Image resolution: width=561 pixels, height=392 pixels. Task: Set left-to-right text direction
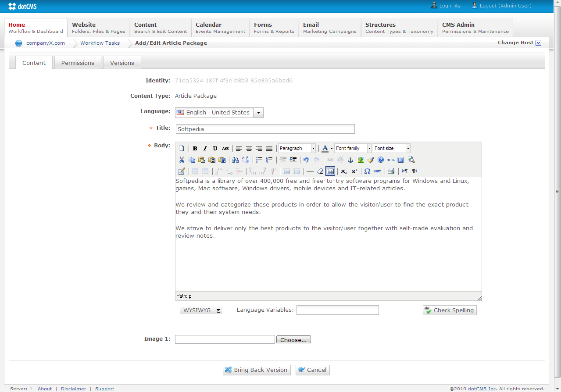click(x=405, y=171)
